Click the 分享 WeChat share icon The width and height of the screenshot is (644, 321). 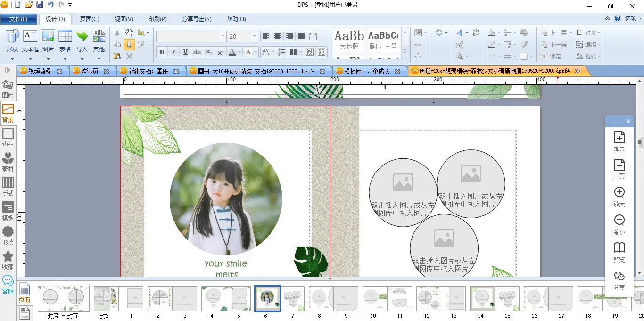(x=619, y=280)
